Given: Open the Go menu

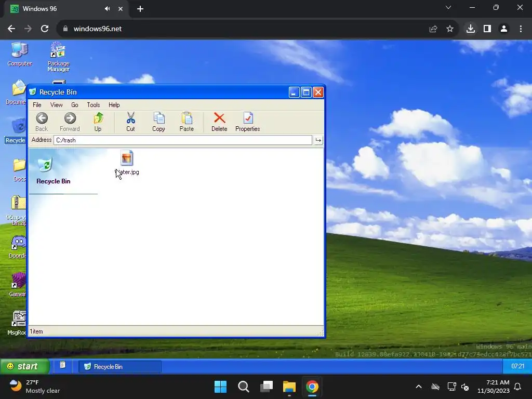Looking at the screenshot, I should tap(75, 105).
